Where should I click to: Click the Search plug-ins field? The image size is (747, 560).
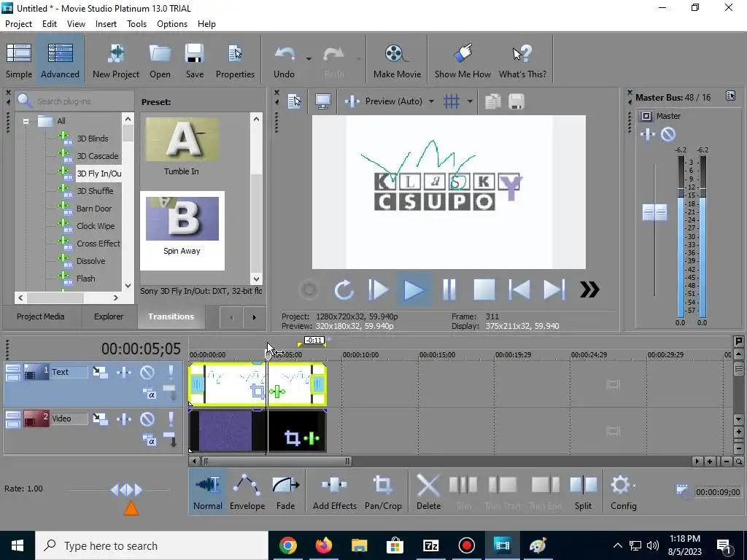(x=75, y=101)
